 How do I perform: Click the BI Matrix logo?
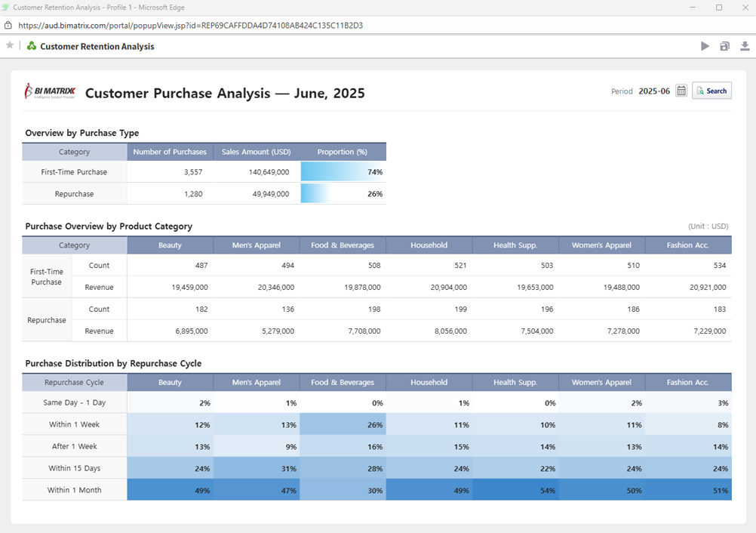click(x=50, y=91)
